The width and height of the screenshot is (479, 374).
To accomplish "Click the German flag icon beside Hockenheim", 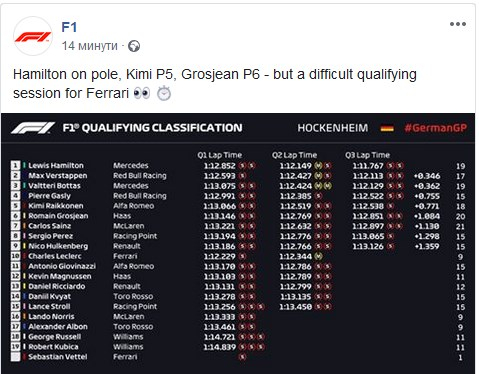I will [x=387, y=128].
